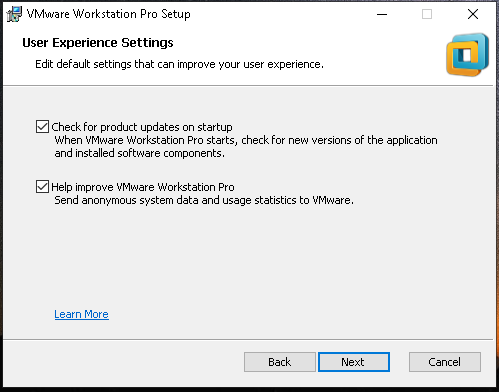Click 'Send anonymous system data' description
This screenshot has width=499, height=392.
coord(204,200)
